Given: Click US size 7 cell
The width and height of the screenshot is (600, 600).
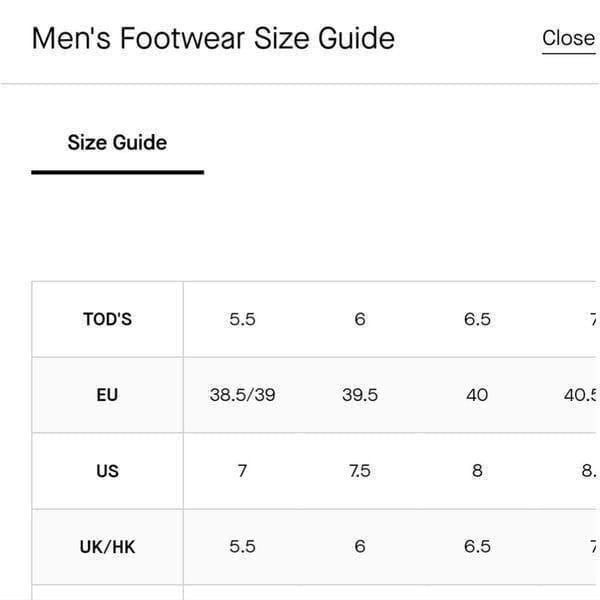Looking at the screenshot, I should [x=242, y=471].
